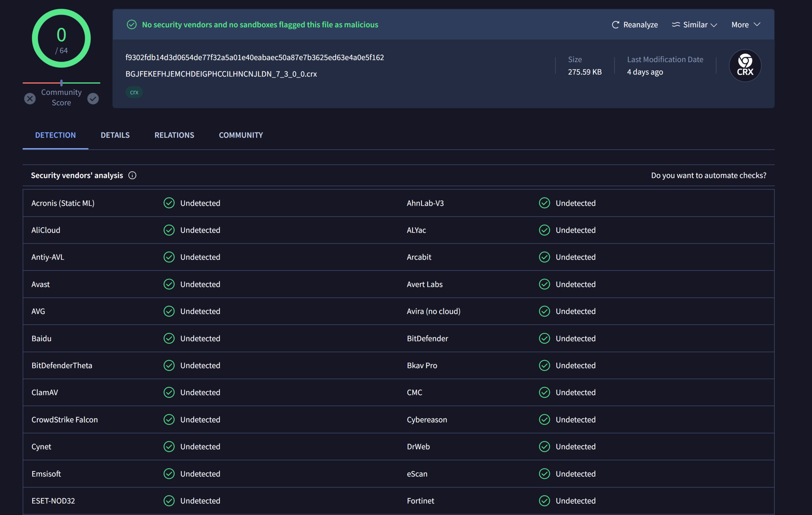Click the info icon beside Security vendors' analysis
This screenshot has width=812, height=515.
[132, 175]
